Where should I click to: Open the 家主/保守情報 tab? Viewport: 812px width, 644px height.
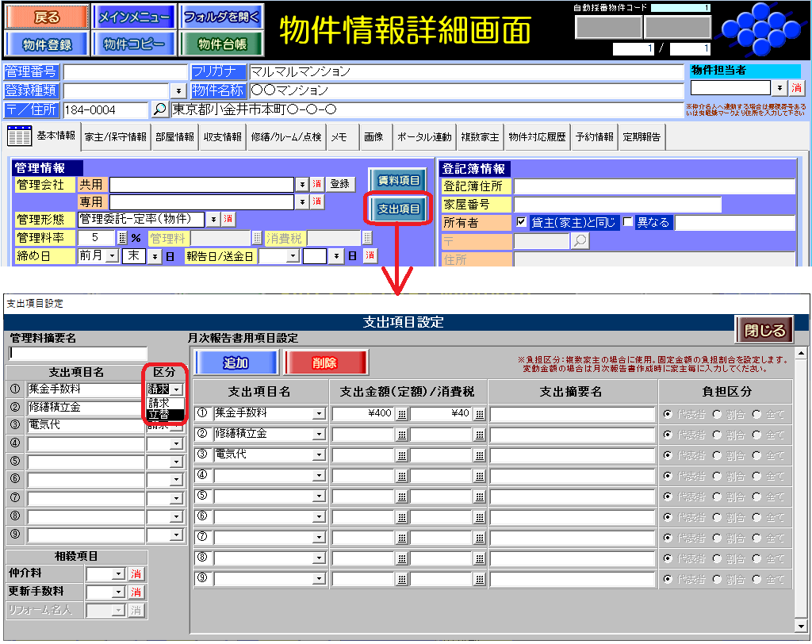click(116, 137)
